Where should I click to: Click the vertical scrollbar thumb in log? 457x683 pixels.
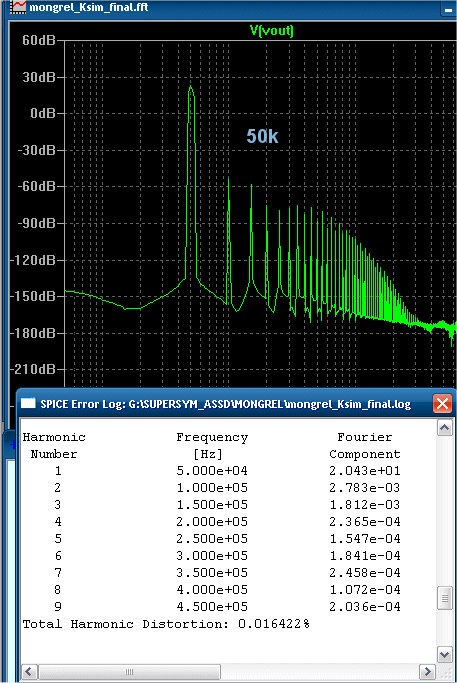coord(444,598)
